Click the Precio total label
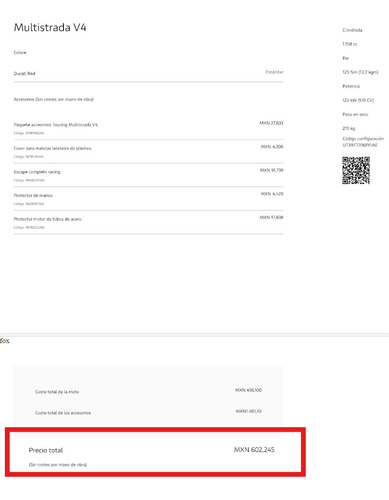 [46, 450]
